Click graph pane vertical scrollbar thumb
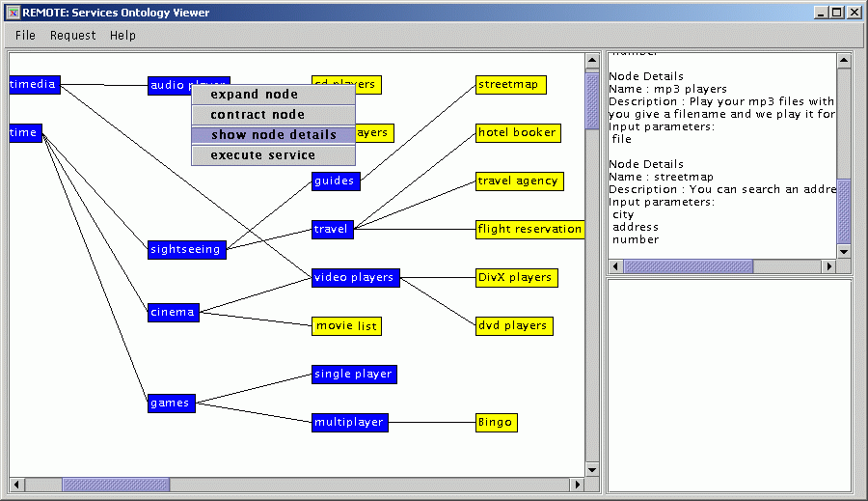Screen dimensions: 868x501 point(592,100)
